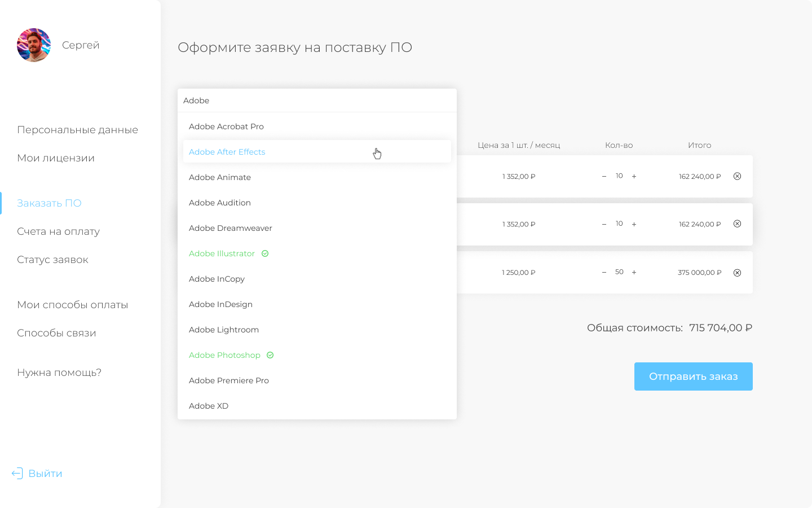The width and height of the screenshot is (812, 508).
Task: Open Мои способы оплаты
Action: 72,305
